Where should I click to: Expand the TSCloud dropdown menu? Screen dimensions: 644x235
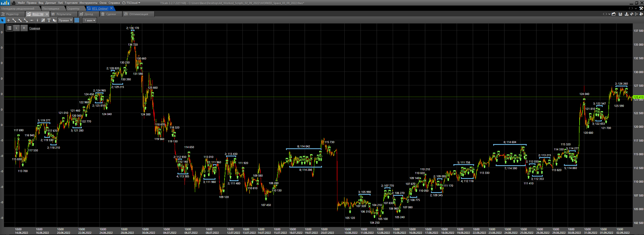click(131, 3)
